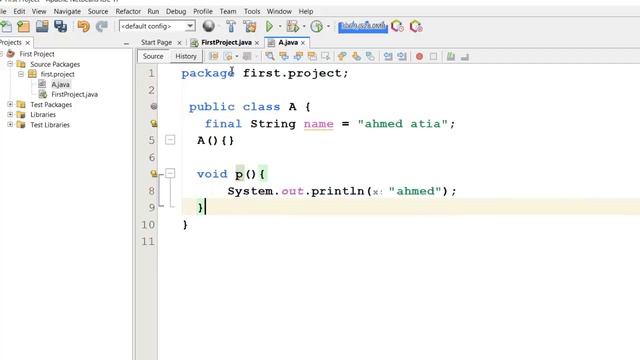Click the Toggle Bookmark icon
This screenshot has width=640, height=360.
pyautogui.click(x=370, y=56)
